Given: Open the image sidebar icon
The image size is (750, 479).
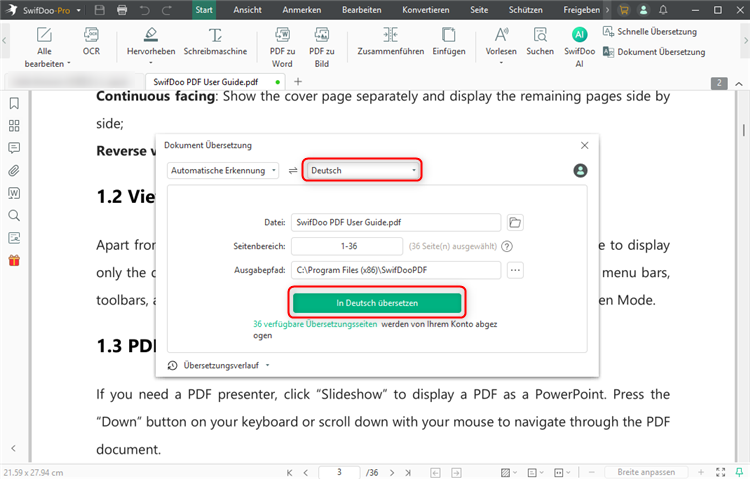Looking at the screenshot, I should [x=14, y=238].
